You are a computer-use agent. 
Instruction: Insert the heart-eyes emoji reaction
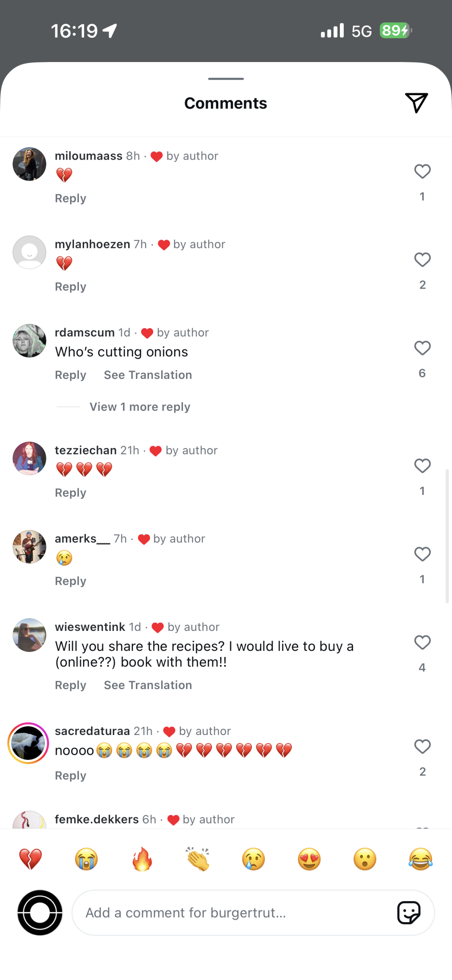tap(309, 859)
